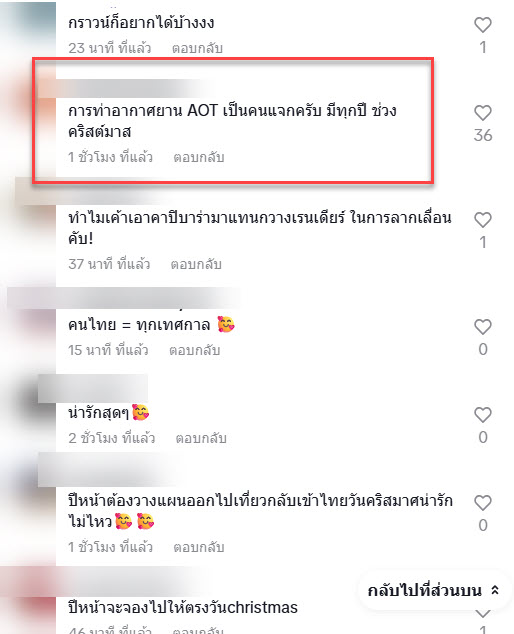Like the 'คนไทย = ทุกเทศกาล' comment

(482, 327)
